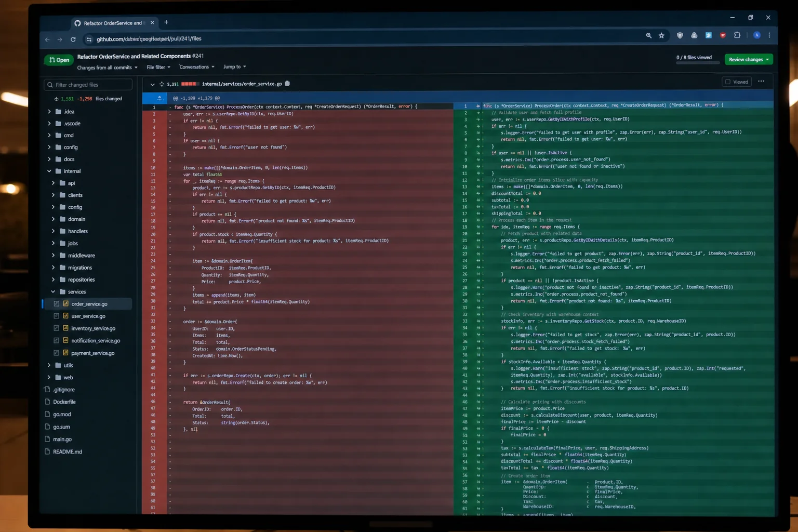Click the browser back arrow
798x532 pixels.
[47, 39]
